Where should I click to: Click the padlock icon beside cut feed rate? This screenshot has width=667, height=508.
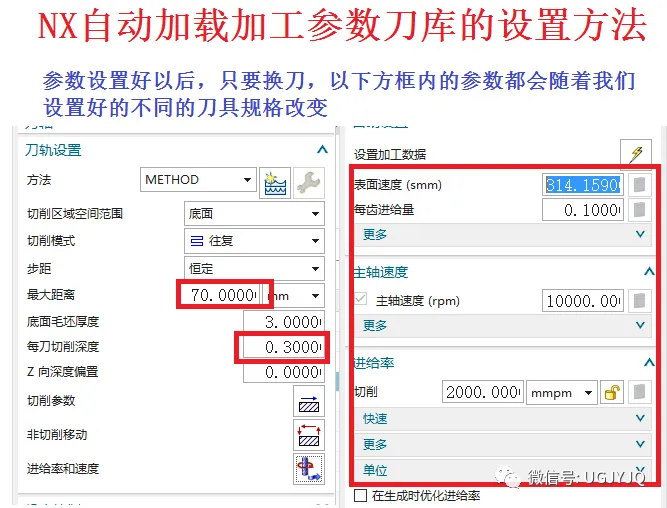point(612,392)
